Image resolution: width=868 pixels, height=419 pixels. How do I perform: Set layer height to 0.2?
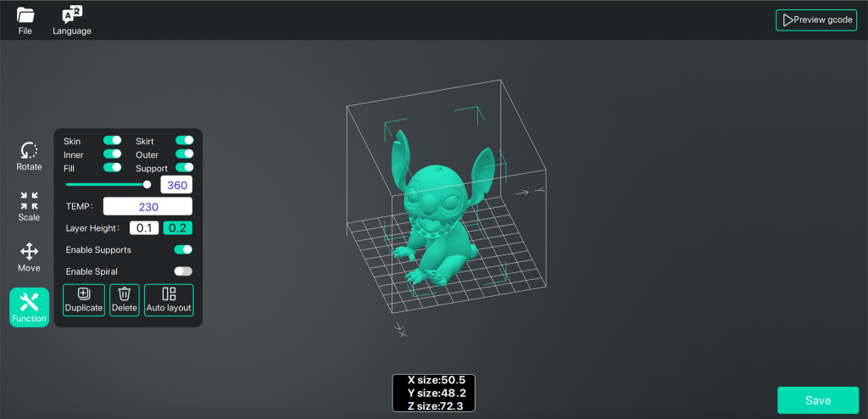click(178, 228)
